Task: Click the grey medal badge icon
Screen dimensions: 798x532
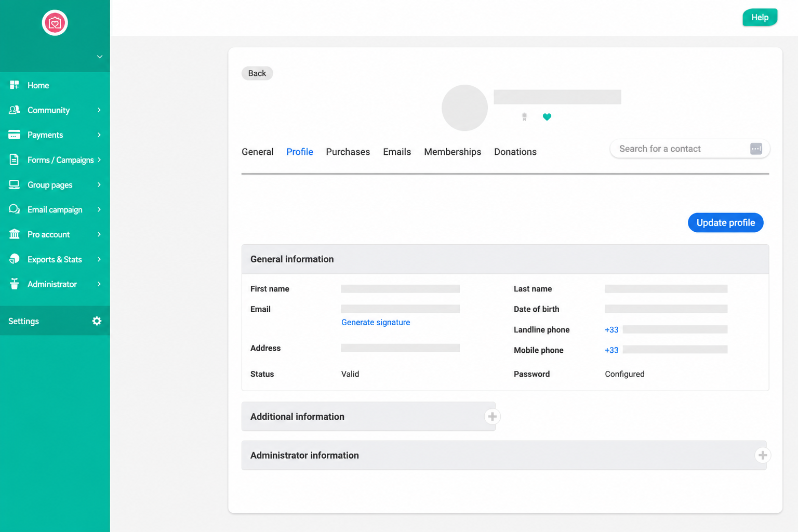Action: pos(524,117)
